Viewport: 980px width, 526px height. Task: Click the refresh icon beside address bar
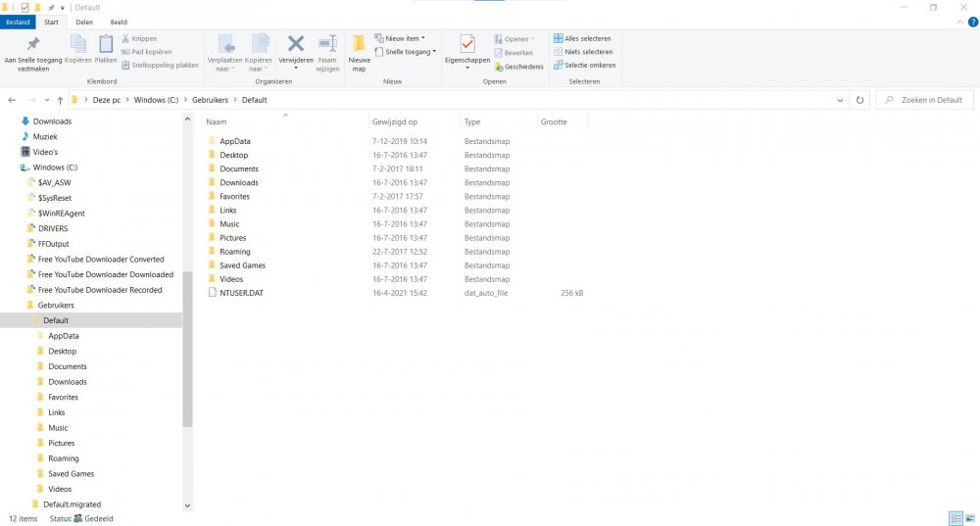pyautogui.click(x=859, y=100)
